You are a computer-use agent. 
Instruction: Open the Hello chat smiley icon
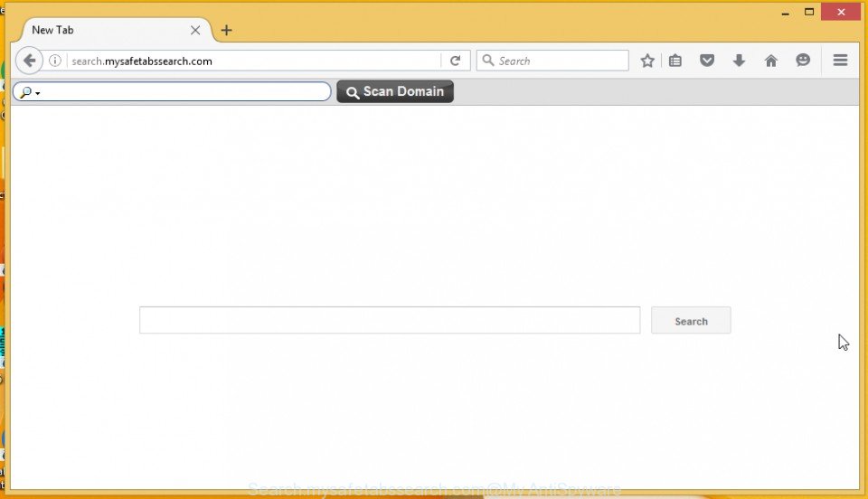point(803,61)
